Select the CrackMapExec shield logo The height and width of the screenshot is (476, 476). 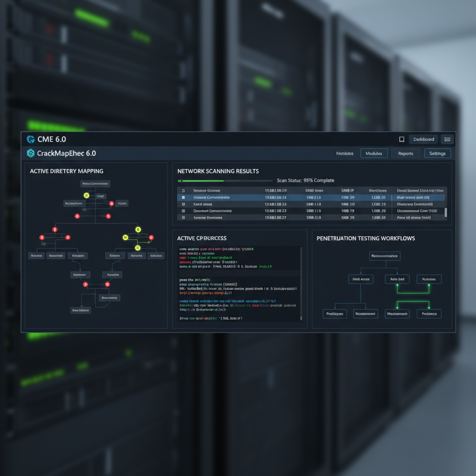click(x=31, y=153)
